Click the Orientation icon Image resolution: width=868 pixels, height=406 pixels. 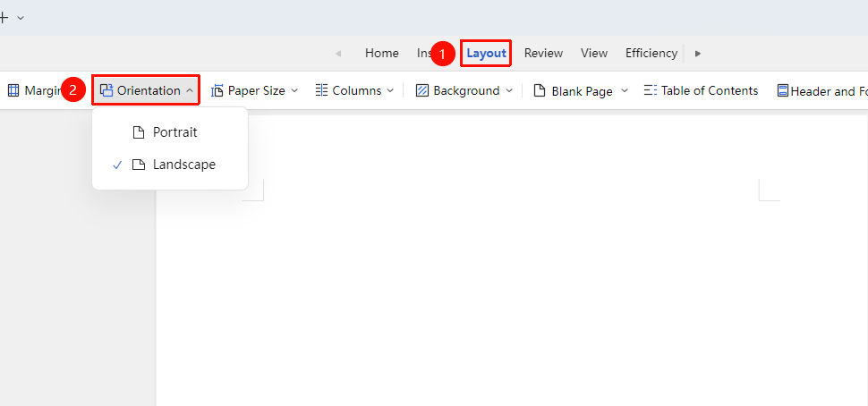point(106,90)
